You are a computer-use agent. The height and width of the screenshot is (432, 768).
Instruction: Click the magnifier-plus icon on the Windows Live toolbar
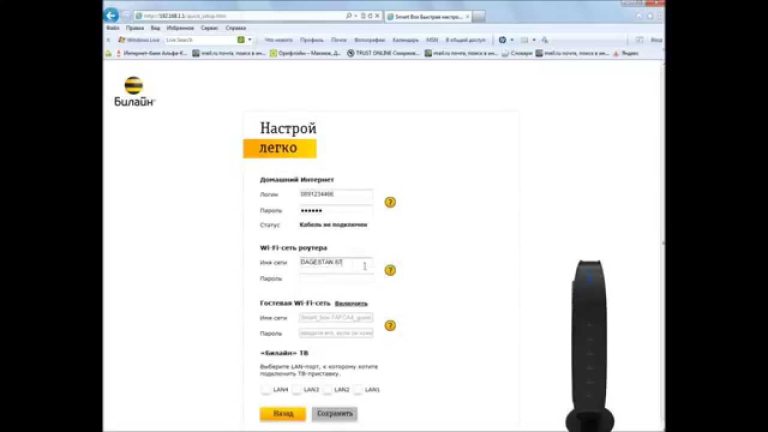(x=545, y=40)
